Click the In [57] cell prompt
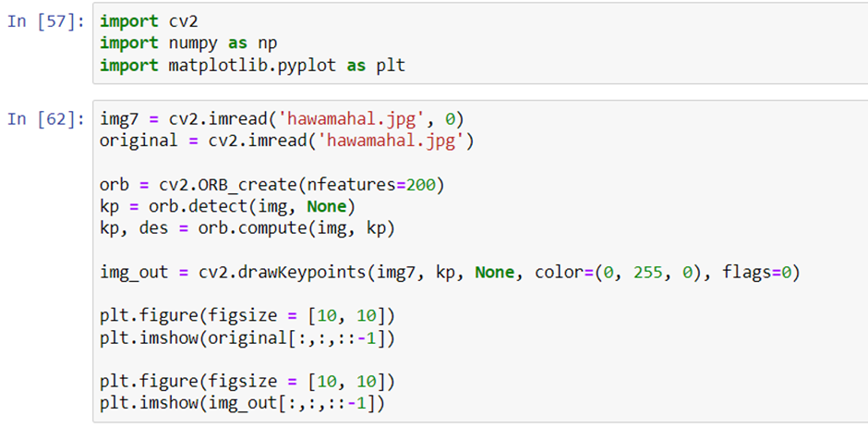The image size is (868, 428). [x=46, y=22]
